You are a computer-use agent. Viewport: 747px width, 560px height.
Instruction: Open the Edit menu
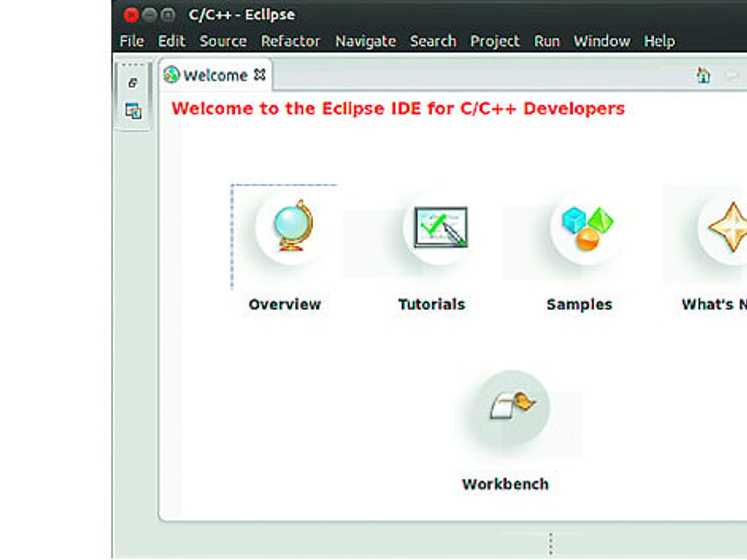click(171, 41)
